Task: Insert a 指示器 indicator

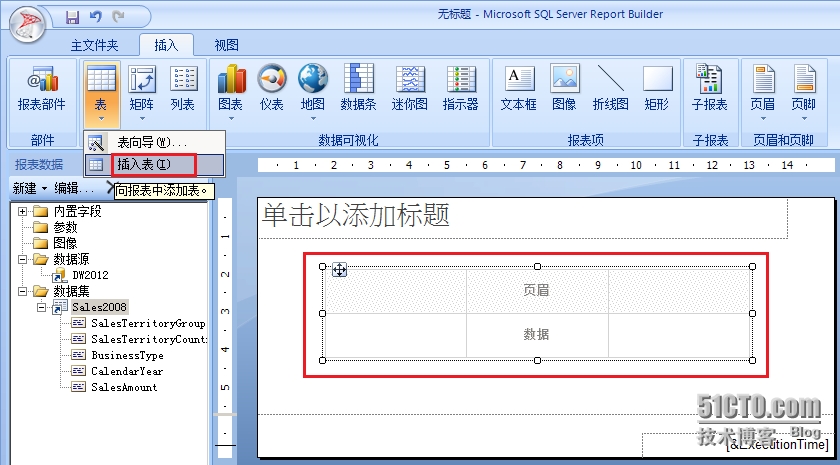Action: pos(461,88)
